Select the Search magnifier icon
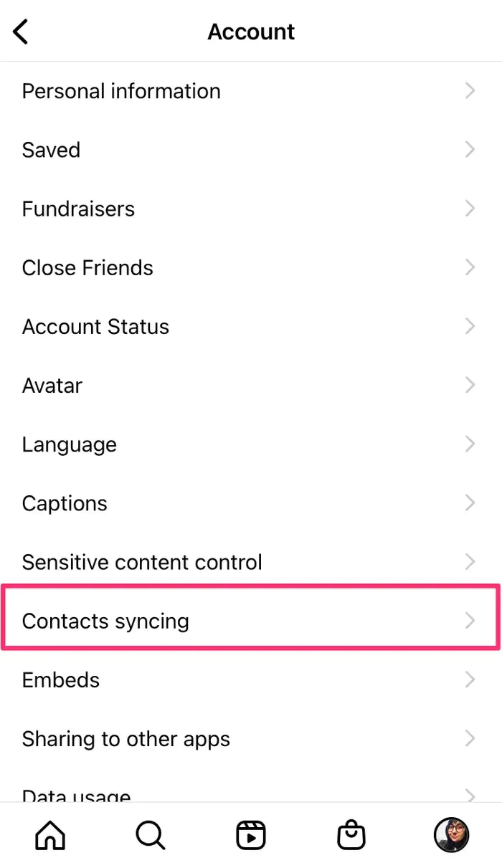Image resolution: width=502 pixels, height=868 pixels. 150,834
